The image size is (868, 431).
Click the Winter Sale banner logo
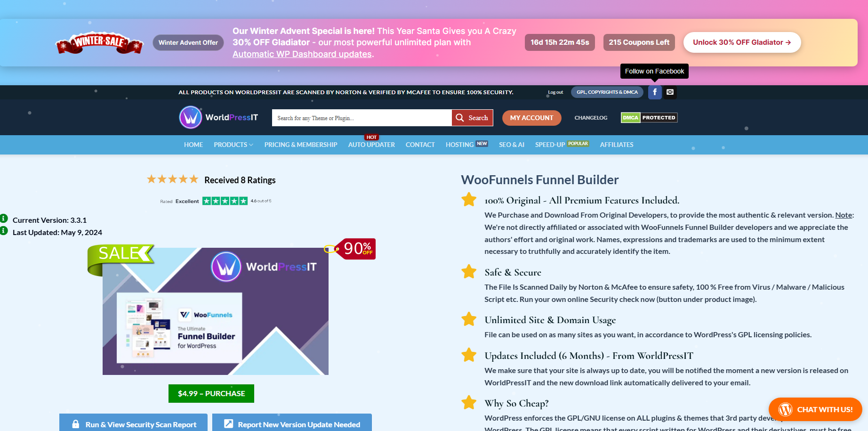tap(99, 43)
